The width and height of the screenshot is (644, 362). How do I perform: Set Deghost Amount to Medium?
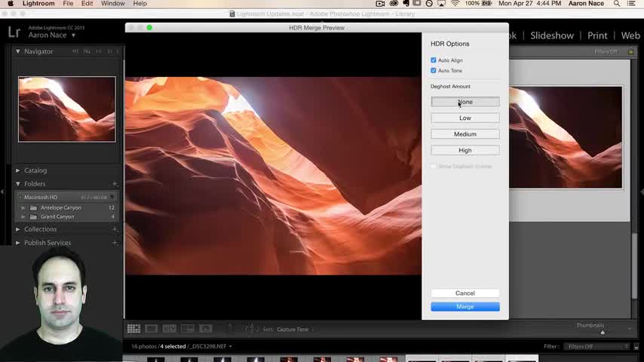tap(465, 134)
